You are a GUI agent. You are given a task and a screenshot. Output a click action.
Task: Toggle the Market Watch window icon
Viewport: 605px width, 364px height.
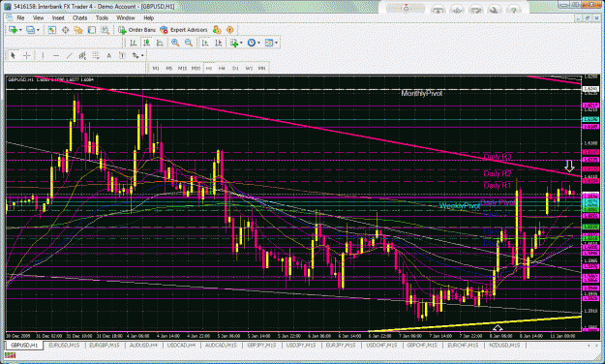click(51, 30)
